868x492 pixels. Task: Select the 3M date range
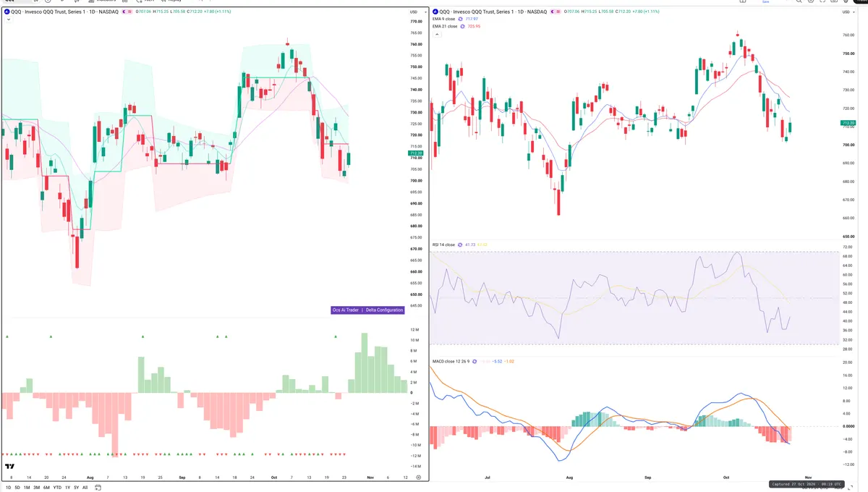point(36,488)
